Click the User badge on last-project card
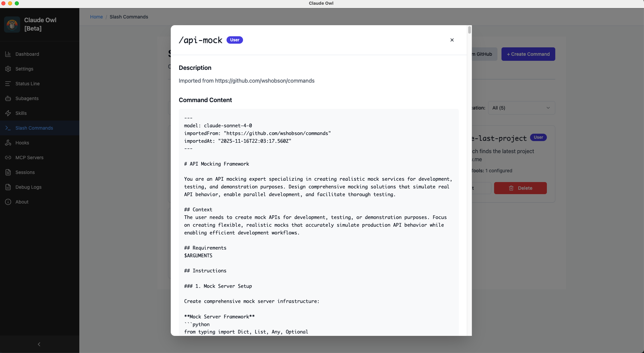The image size is (644, 353). point(538,137)
